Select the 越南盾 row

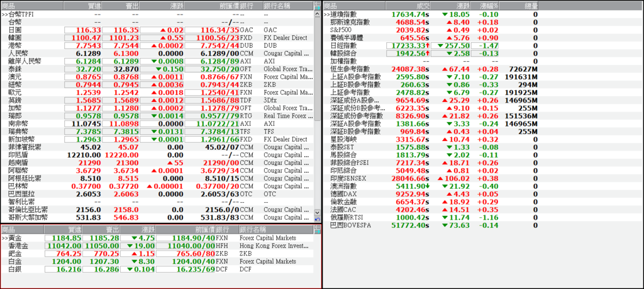tap(157, 162)
